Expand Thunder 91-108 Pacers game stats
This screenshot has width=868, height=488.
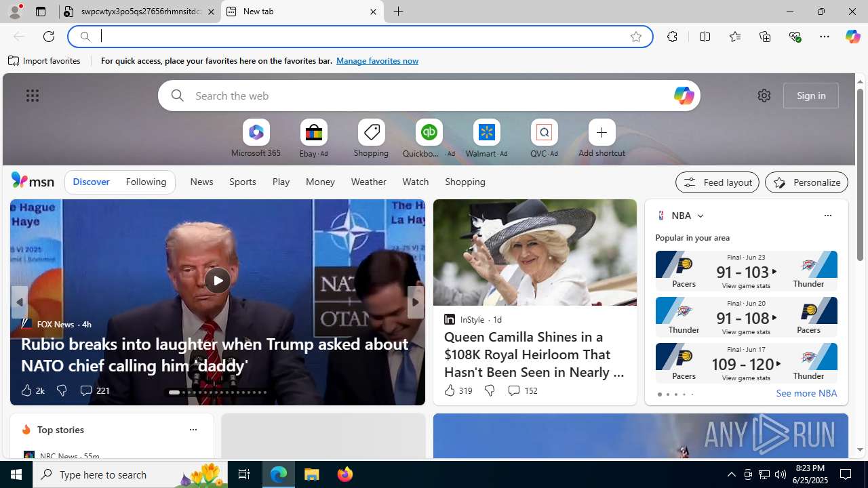[746, 317]
